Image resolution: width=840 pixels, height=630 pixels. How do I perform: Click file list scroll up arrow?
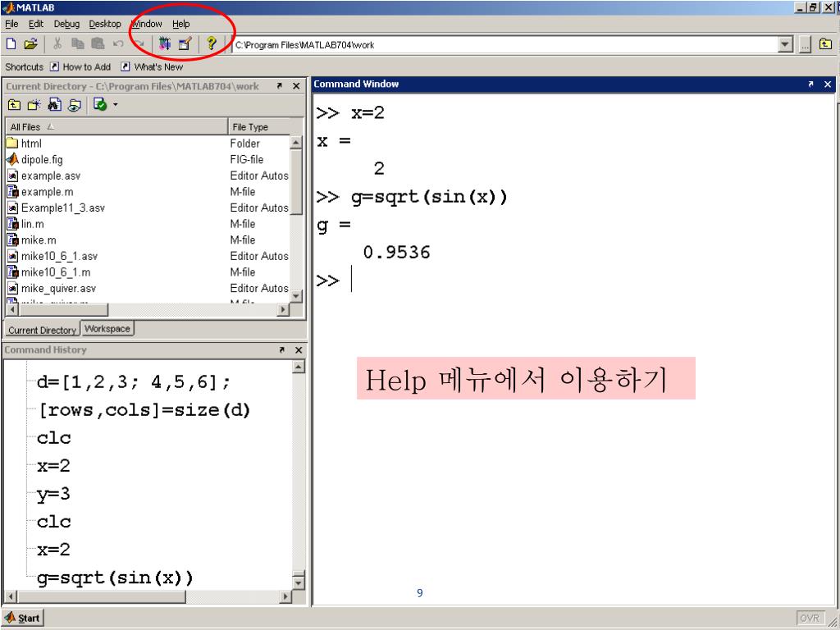tap(296, 143)
